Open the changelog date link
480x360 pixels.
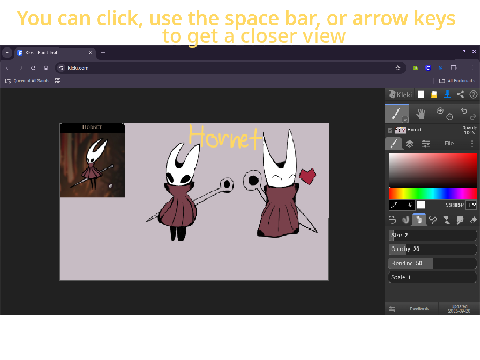[x=459, y=309]
